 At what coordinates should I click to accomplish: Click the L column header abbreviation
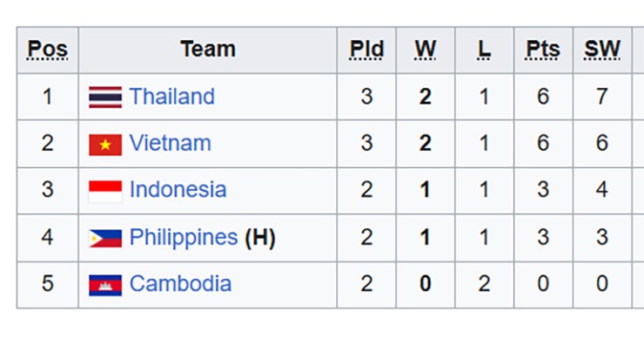pyautogui.click(x=484, y=50)
